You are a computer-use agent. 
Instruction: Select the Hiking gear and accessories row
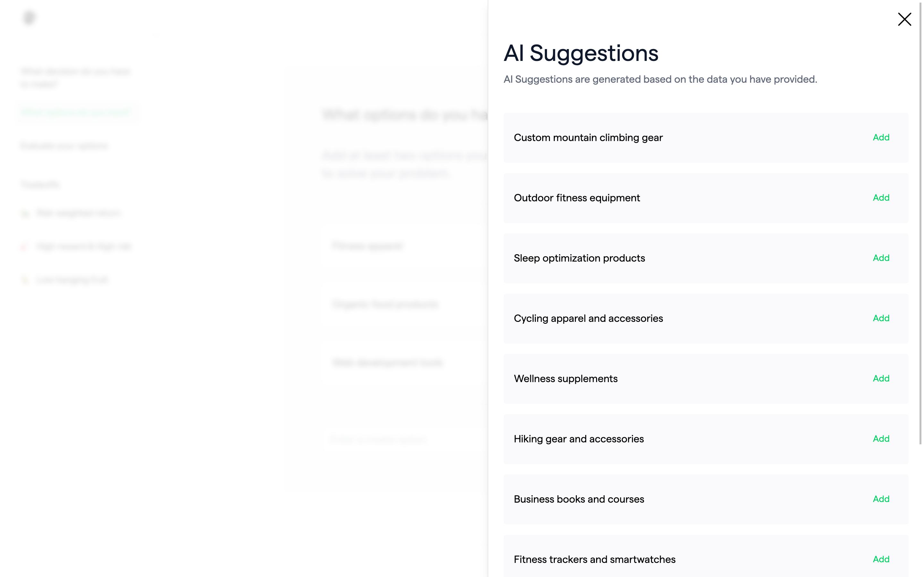click(706, 439)
